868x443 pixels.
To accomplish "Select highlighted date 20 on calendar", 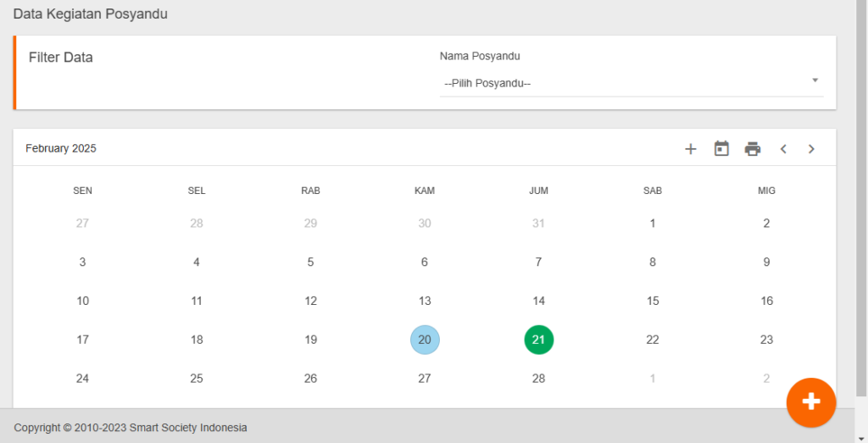I will tap(425, 340).
